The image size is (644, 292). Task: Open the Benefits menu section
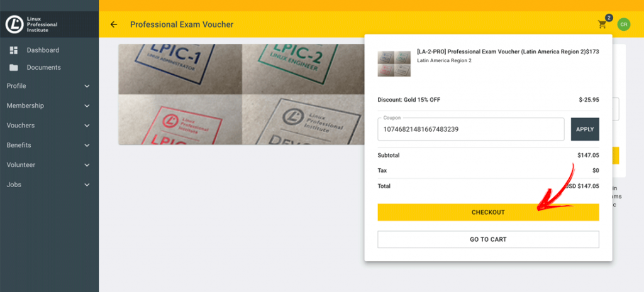pos(49,145)
